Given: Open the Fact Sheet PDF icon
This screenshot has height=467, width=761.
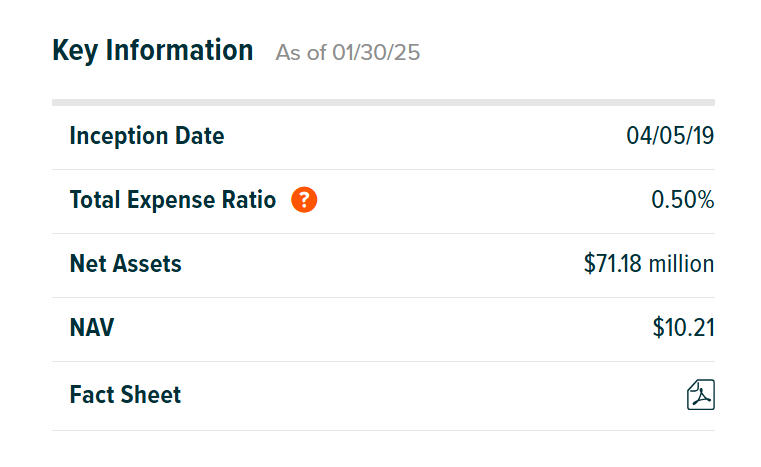Looking at the screenshot, I should point(700,395).
